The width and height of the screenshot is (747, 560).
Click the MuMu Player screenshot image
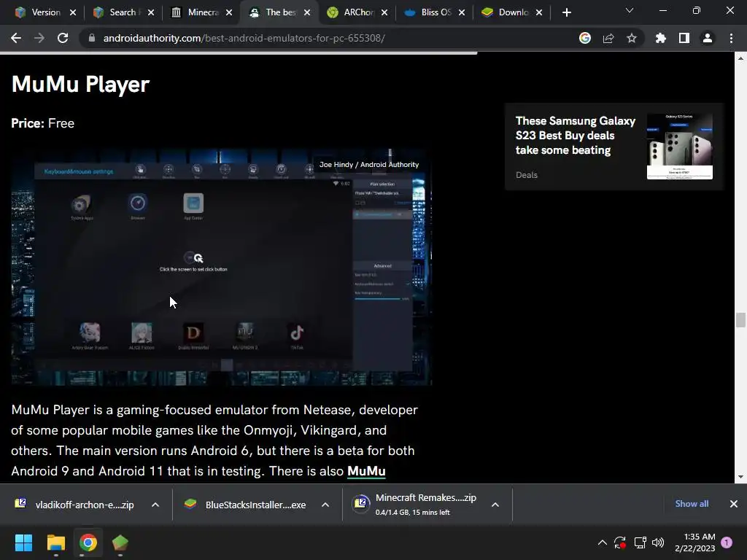coord(222,267)
